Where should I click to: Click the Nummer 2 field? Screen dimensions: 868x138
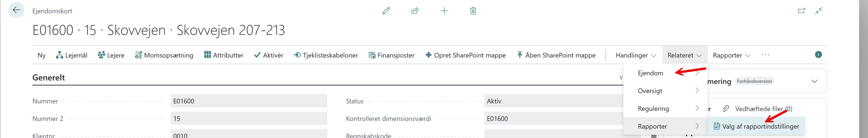249,119
